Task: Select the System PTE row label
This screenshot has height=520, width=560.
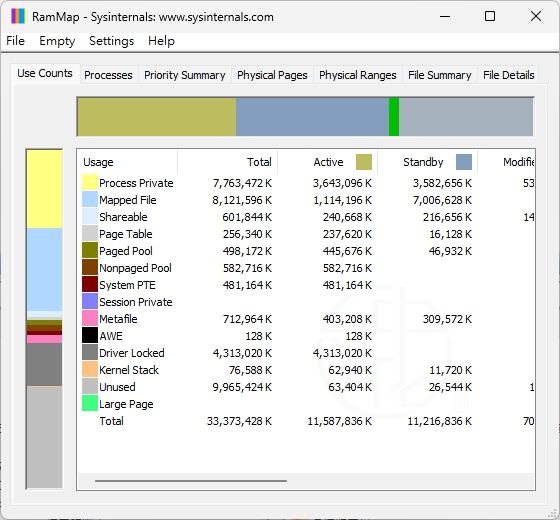Action: pos(128,285)
